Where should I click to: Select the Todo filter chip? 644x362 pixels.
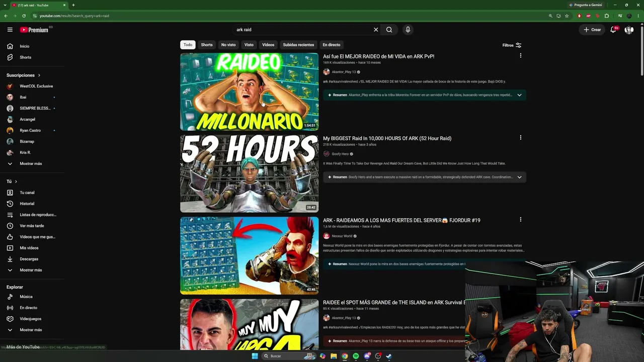click(x=188, y=45)
